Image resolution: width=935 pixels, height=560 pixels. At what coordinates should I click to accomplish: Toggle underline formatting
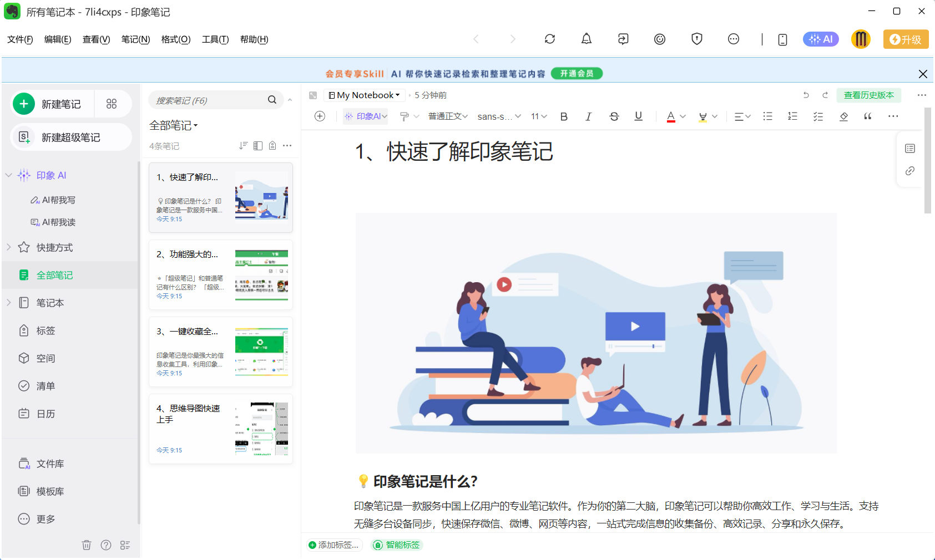(639, 116)
